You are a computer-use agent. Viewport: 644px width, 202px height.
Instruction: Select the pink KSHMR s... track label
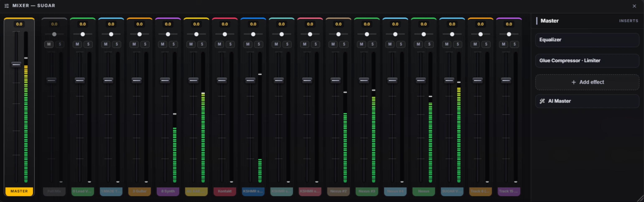(310, 191)
